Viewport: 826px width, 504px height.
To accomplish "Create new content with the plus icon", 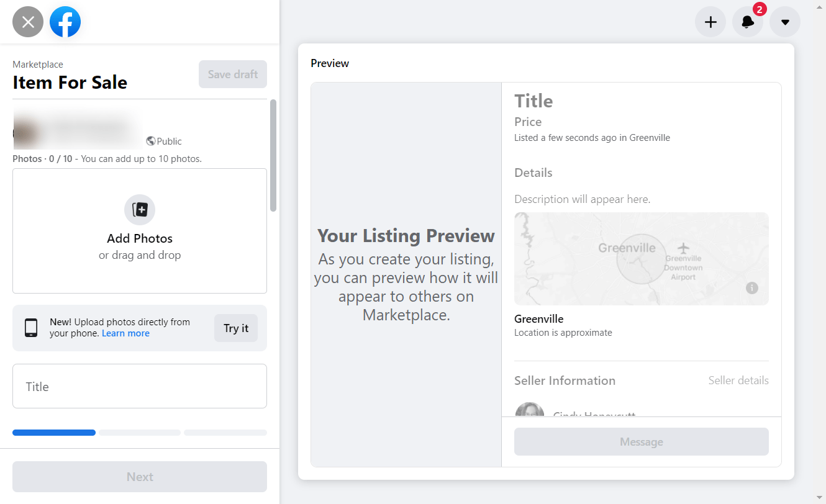I will (x=710, y=21).
